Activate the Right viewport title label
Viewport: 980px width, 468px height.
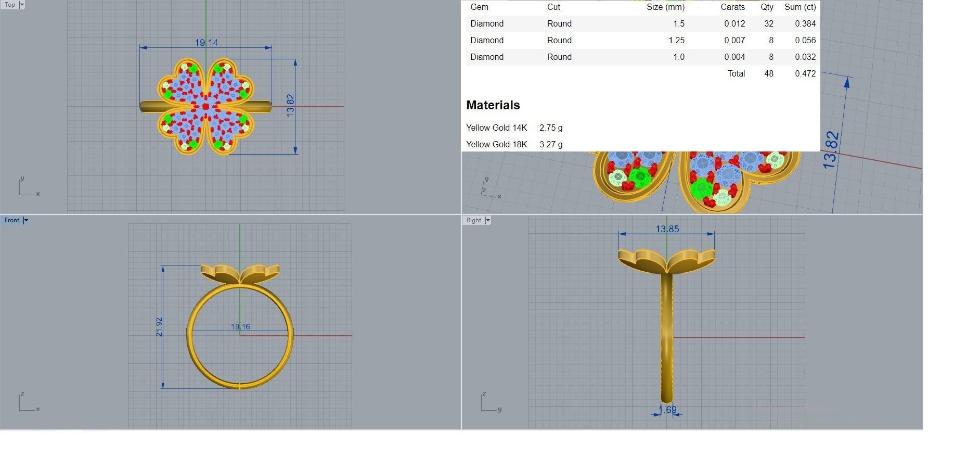(x=474, y=220)
